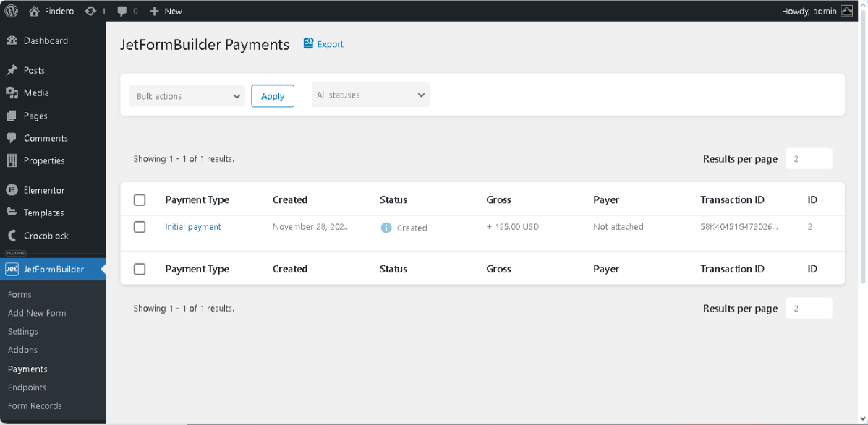Open the Initial payment details link

[x=192, y=226]
